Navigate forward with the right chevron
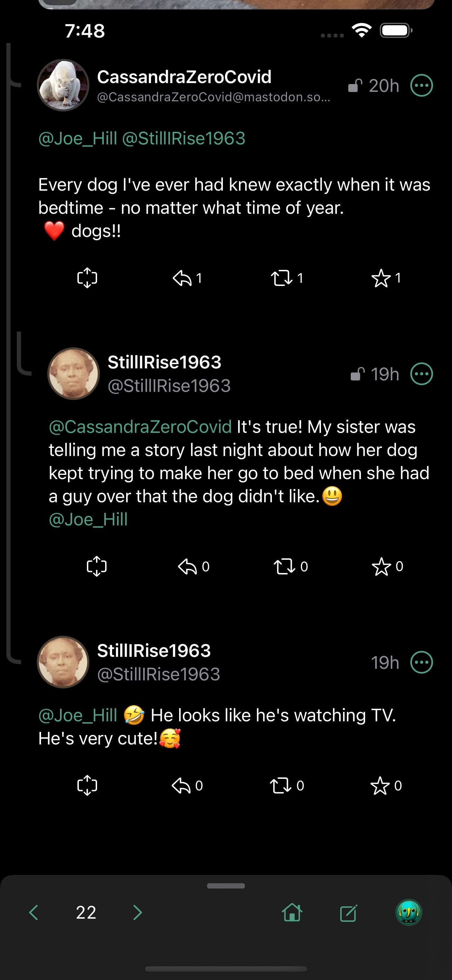The height and width of the screenshot is (980, 452). coord(138,912)
